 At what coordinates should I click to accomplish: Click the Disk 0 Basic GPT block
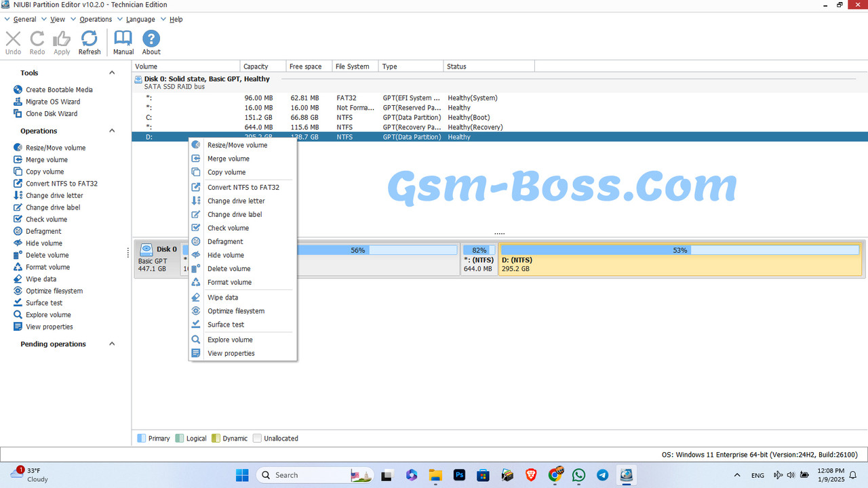tap(157, 259)
